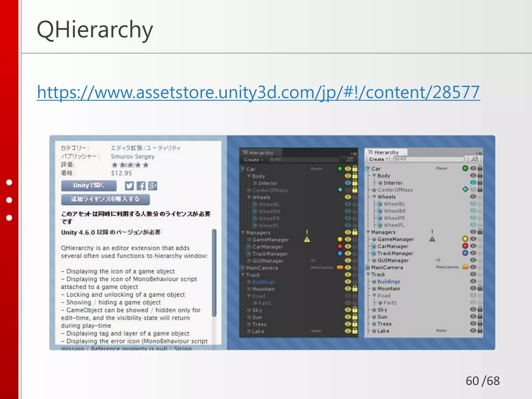The width and height of the screenshot is (532, 399).
Task: Collapse the Managers node in light panel
Action: point(368,232)
